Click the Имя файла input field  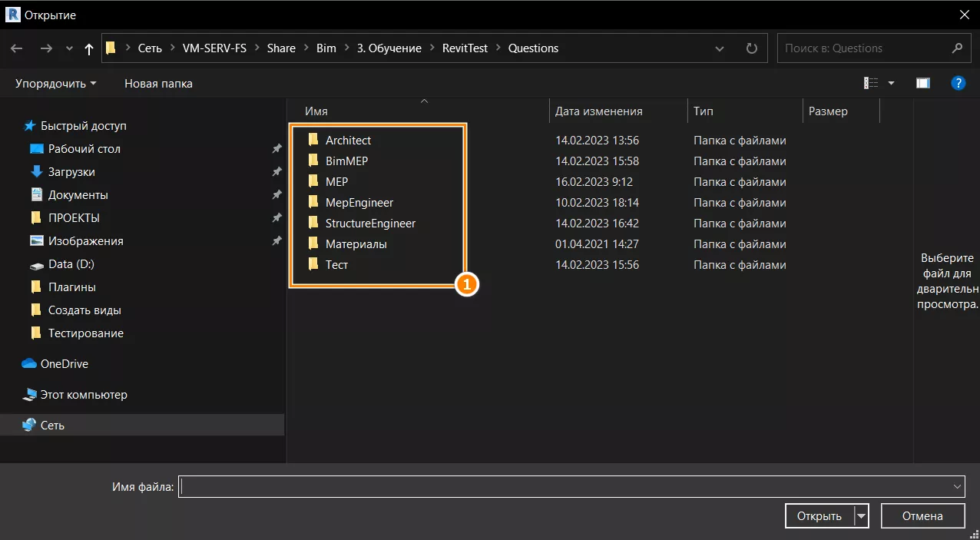click(x=564, y=486)
